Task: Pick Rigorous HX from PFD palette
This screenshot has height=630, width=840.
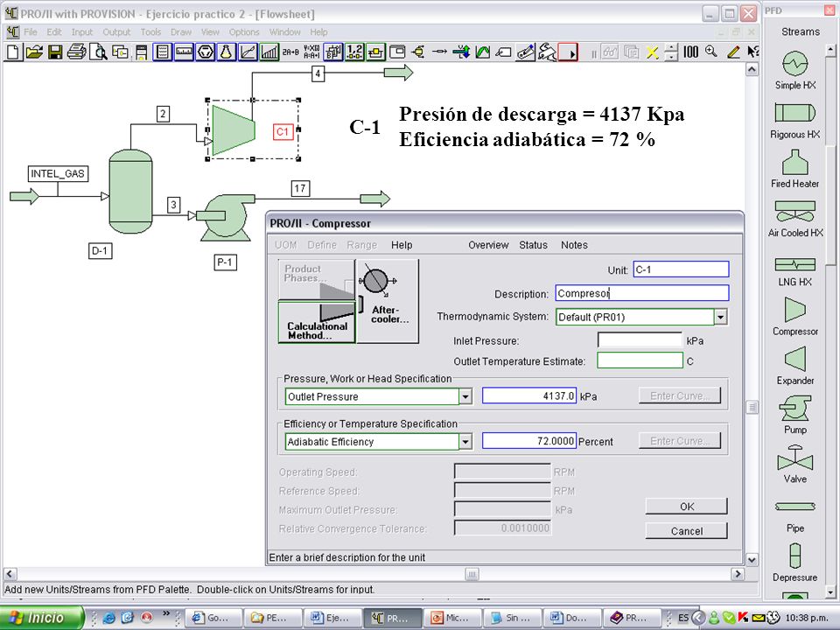Action: 795,120
